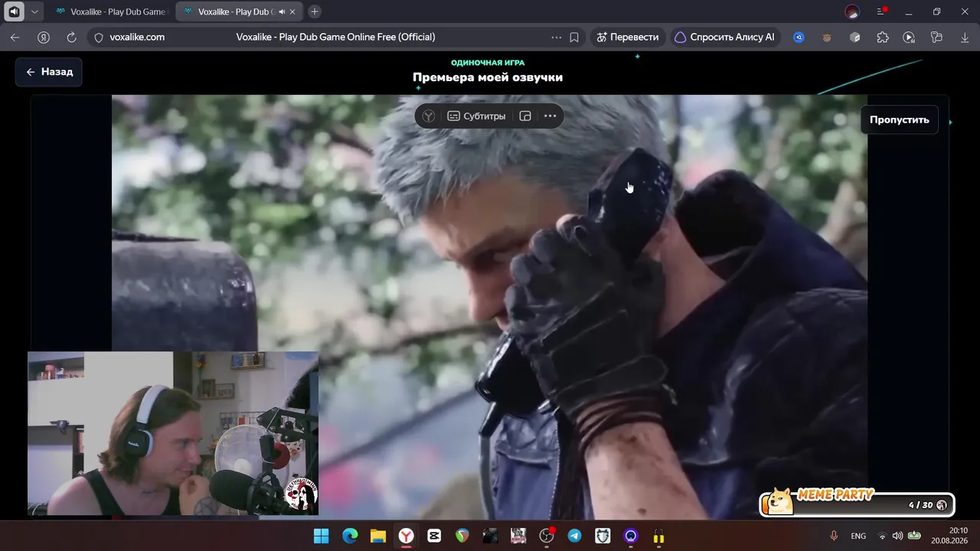This screenshot has height=551, width=980.
Task: Click the microphone tray indicator
Action: [x=834, y=536]
